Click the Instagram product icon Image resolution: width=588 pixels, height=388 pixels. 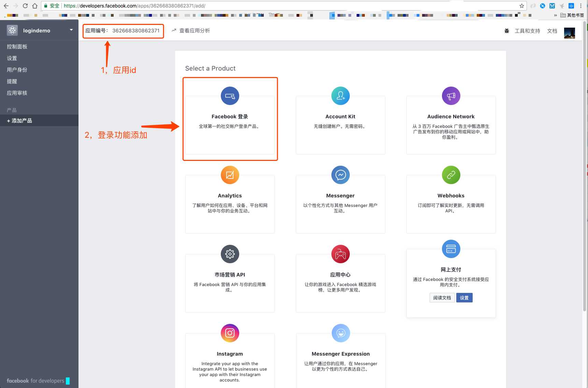click(230, 333)
